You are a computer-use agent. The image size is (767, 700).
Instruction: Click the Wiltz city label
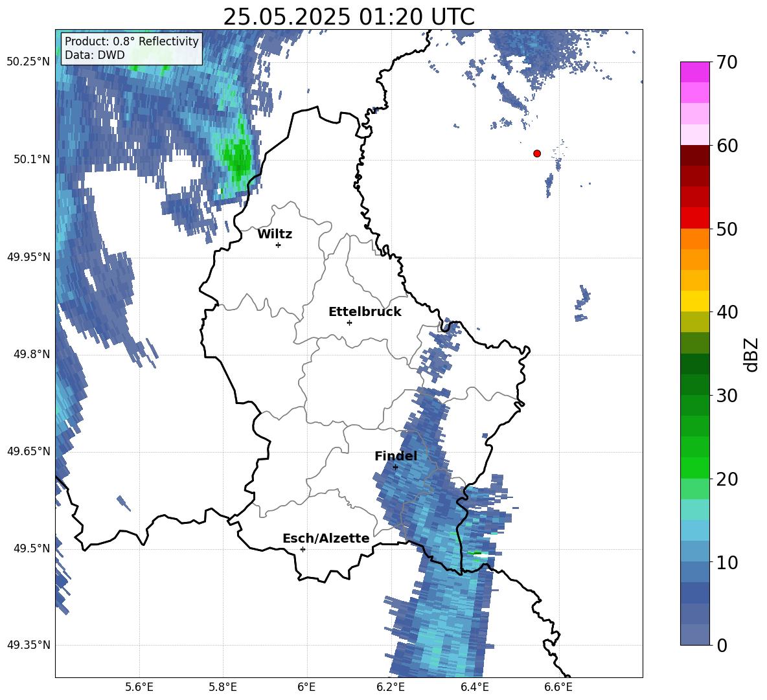pos(275,234)
